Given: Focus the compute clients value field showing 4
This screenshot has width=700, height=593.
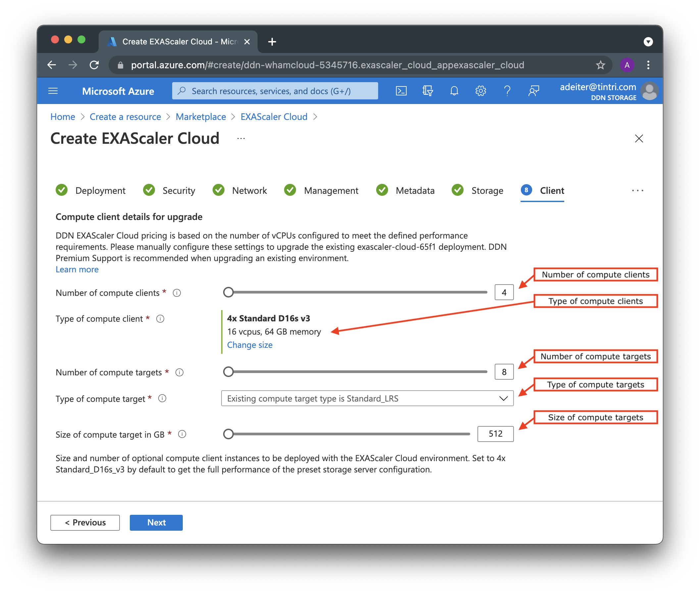Looking at the screenshot, I should coord(504,293).
